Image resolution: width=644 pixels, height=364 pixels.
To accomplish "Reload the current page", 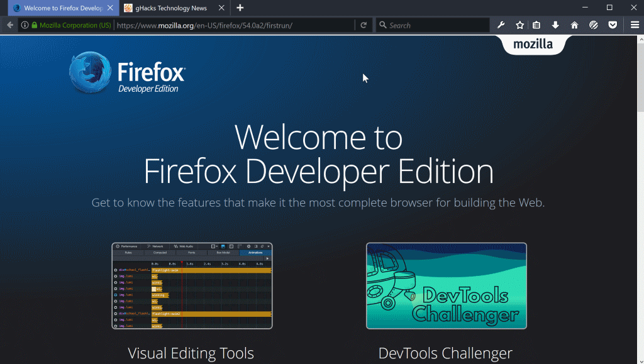I will tap(364, 25).
